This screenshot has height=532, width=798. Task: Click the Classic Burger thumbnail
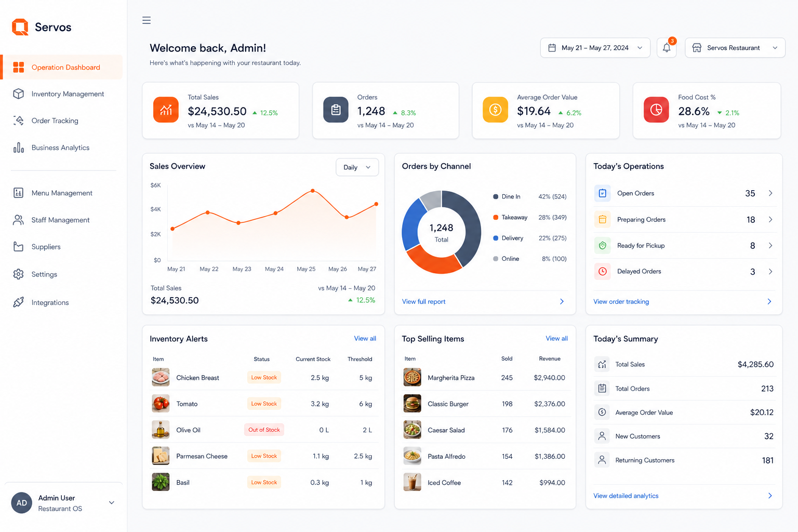[x=413, y=404]
